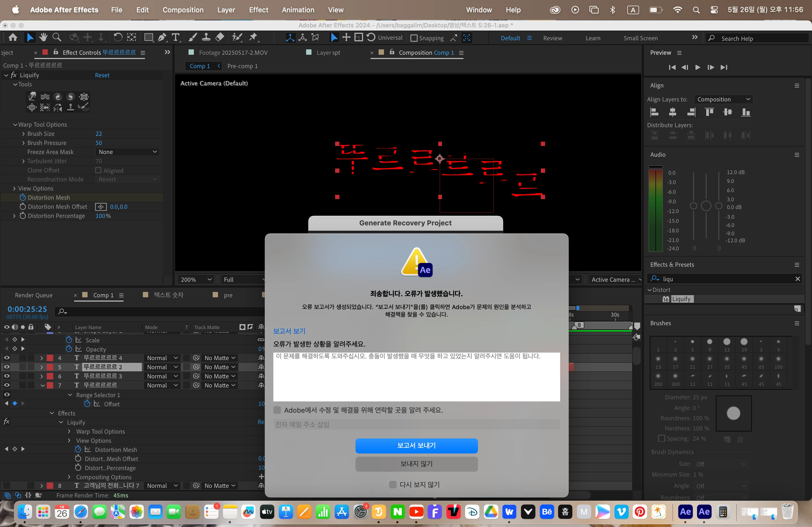Open the Freeze Area Mask dropdown
The image size is (812, 527).
pos(127,152)
